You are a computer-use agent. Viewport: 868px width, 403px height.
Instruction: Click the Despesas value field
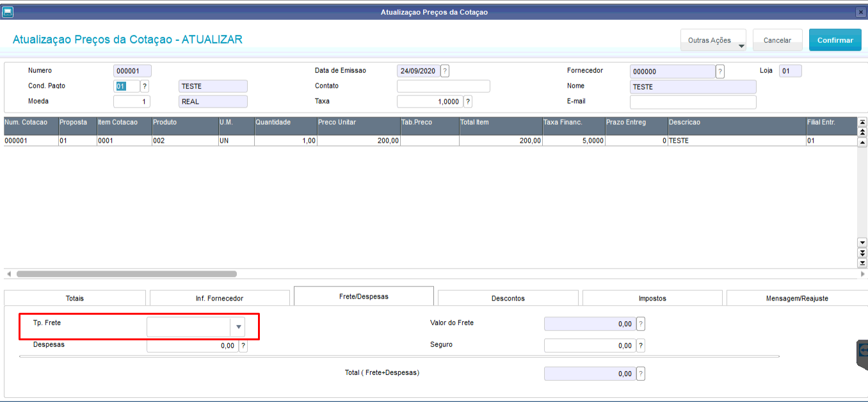coord(192,346)
